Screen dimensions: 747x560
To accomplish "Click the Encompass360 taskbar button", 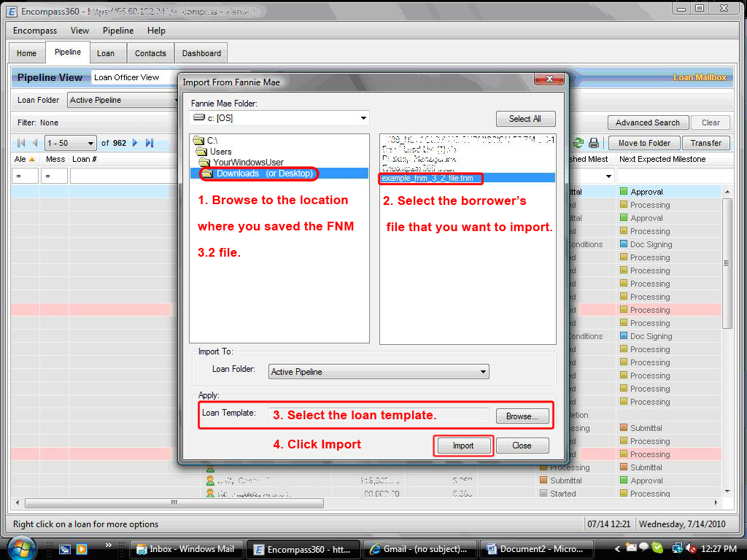I will (x=303, y=549).
